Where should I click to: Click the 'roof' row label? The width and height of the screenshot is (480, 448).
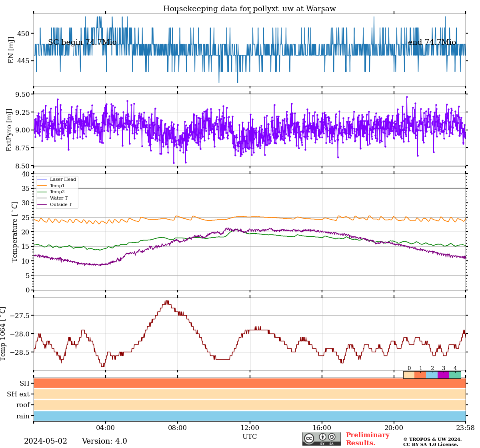point(23,405)
